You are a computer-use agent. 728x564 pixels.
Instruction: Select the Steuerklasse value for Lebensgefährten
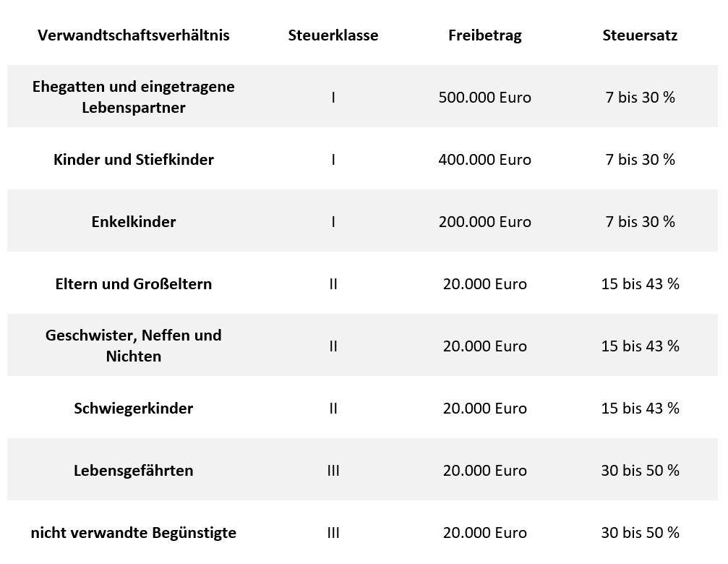click(x=333, y=471)
